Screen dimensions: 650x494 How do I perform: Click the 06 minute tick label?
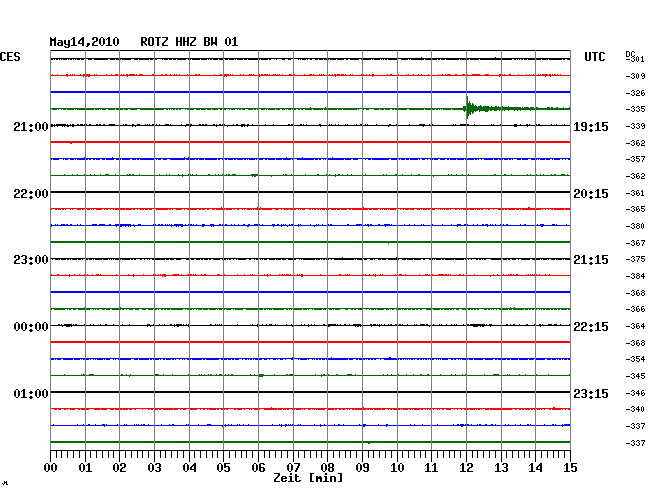pyautogui.click(x=258, y=468)
